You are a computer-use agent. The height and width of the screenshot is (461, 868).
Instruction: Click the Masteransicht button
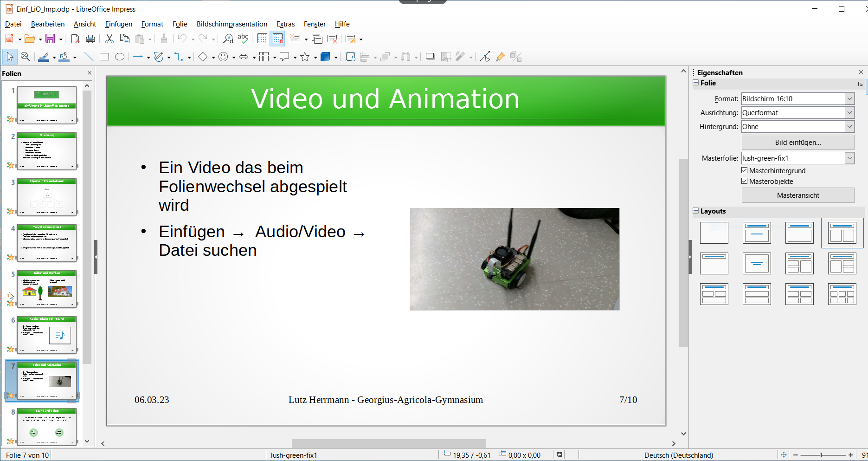(x=797, y=195)
